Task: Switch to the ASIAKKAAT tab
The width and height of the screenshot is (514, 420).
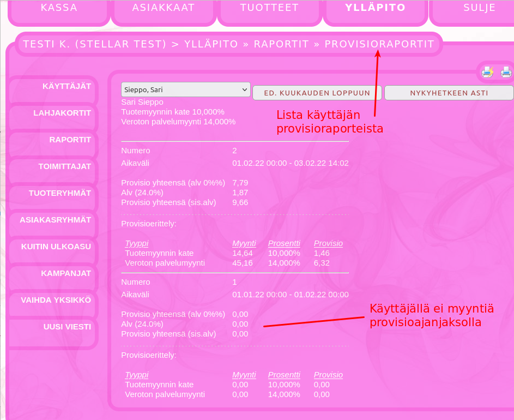Action: click(x=164, y=8)
